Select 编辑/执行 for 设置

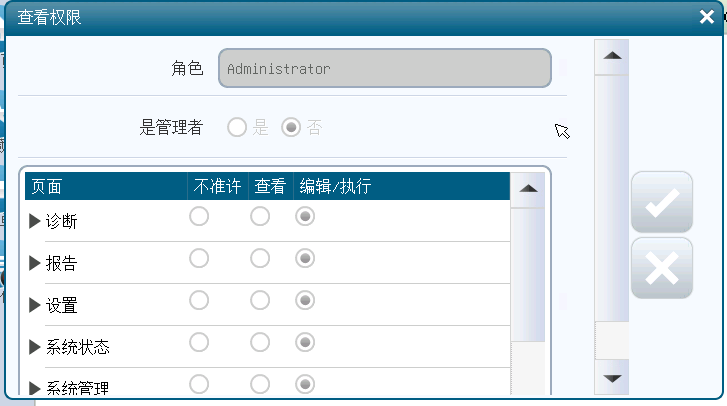pos(306,301)
